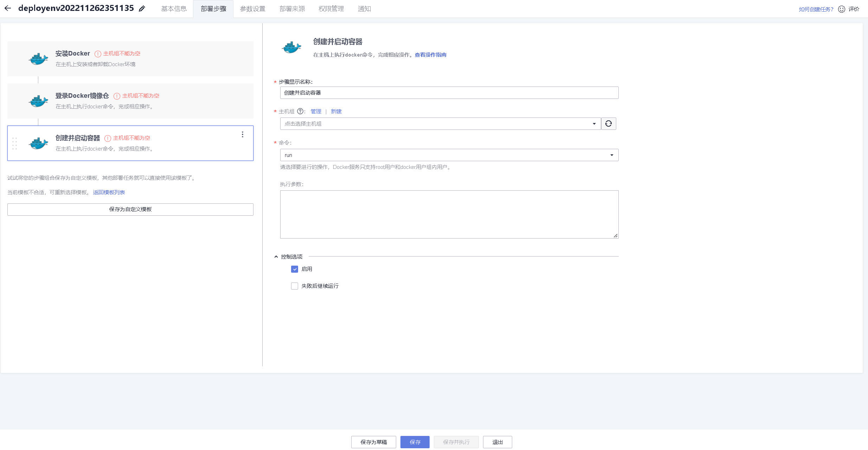Open the 主机组 selection dropdown
Image resolution: width=868 pixels, height=450 pixels.
coord(440,123)
